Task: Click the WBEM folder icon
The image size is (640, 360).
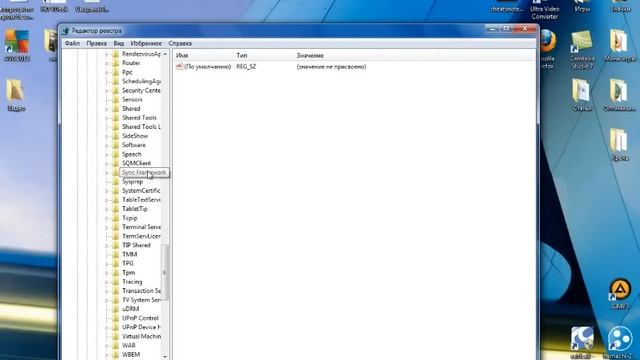Action: click(x=116, y=355)
